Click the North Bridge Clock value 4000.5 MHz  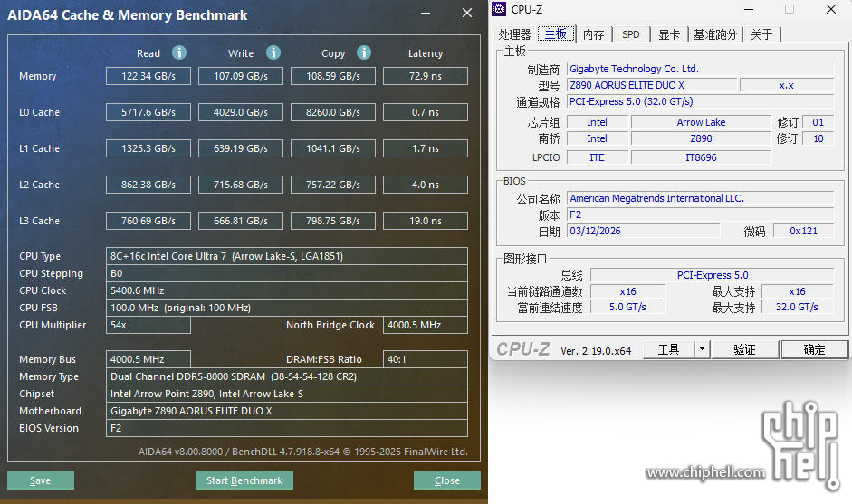[x=426, y=325]
